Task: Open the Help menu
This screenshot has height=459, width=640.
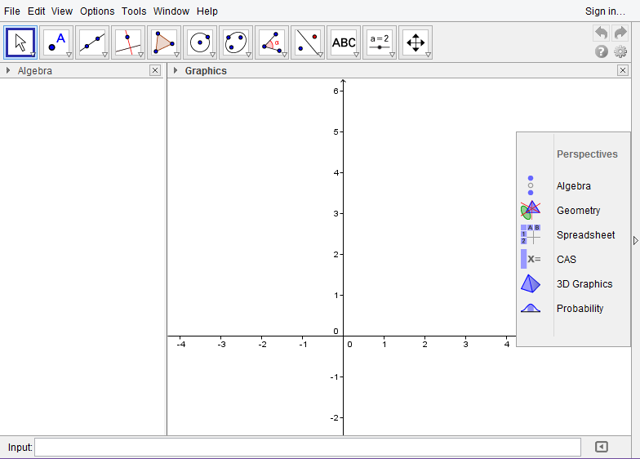Action: (x=207, y=11)
